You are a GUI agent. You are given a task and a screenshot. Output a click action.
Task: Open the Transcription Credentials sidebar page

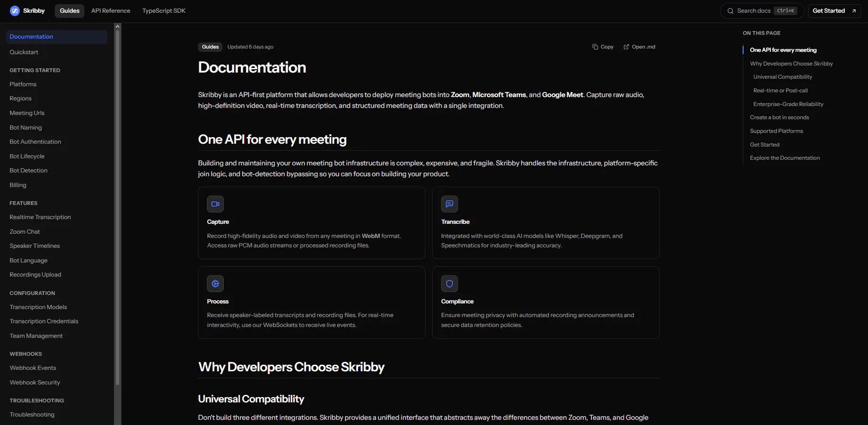(x=44, y=321)
